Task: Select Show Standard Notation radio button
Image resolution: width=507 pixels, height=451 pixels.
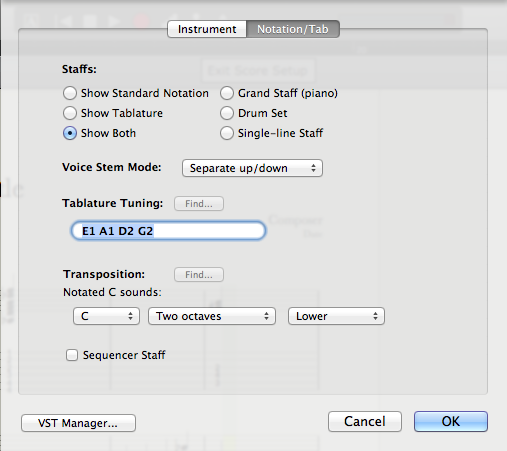Action: pyautogui.click(x=70, y=93)
